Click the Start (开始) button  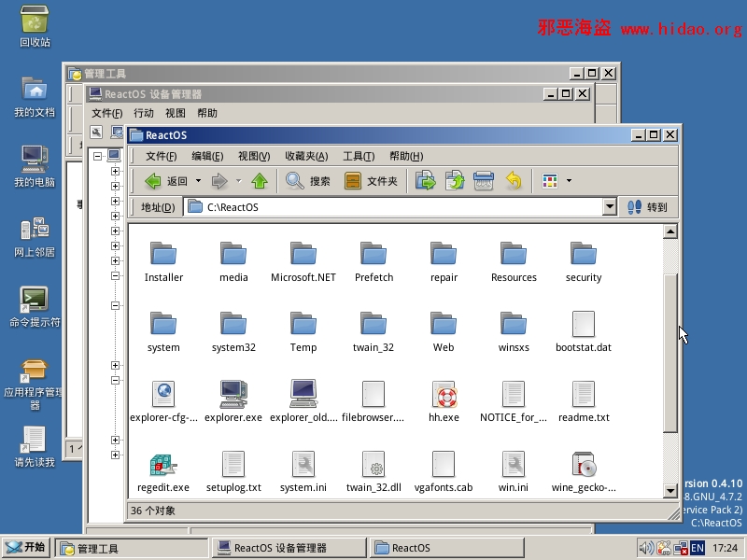pos(25,548)
